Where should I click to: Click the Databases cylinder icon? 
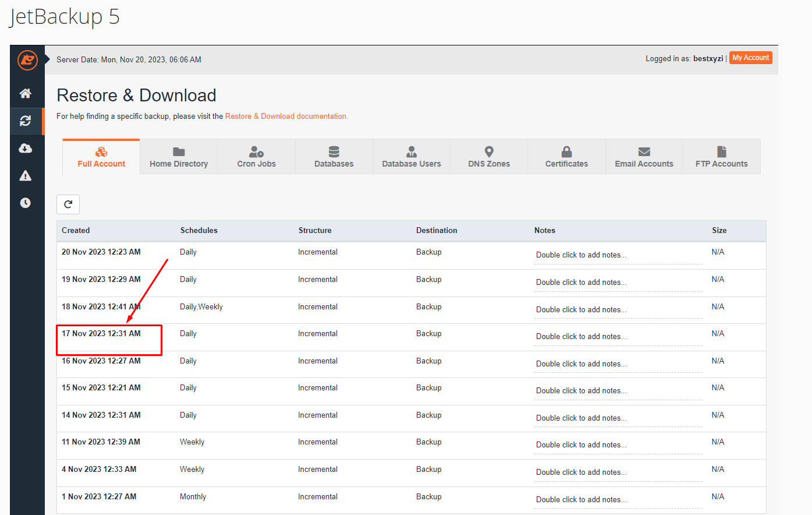click(334, 151)
